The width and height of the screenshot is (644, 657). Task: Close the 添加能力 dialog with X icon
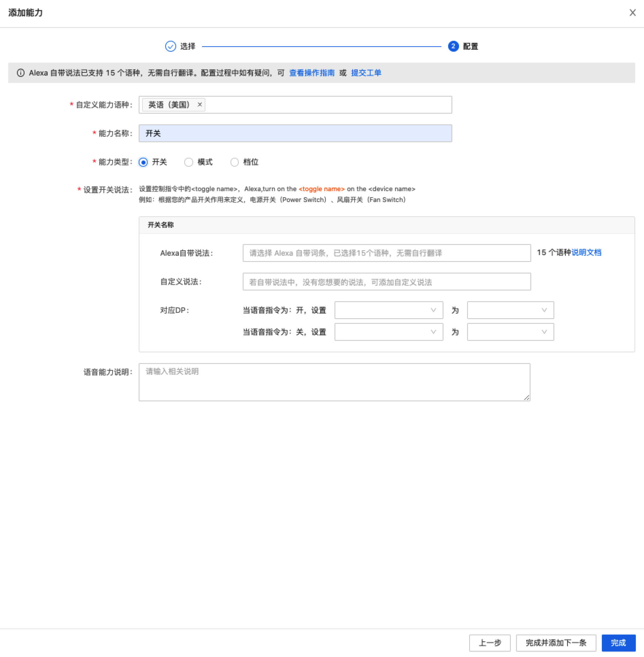click(x=632, y=13)
